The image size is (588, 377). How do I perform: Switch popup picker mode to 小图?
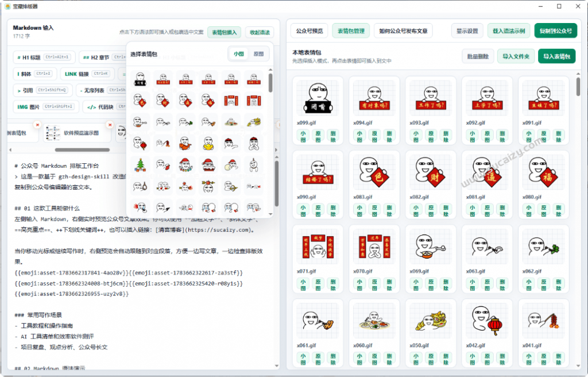239,54
